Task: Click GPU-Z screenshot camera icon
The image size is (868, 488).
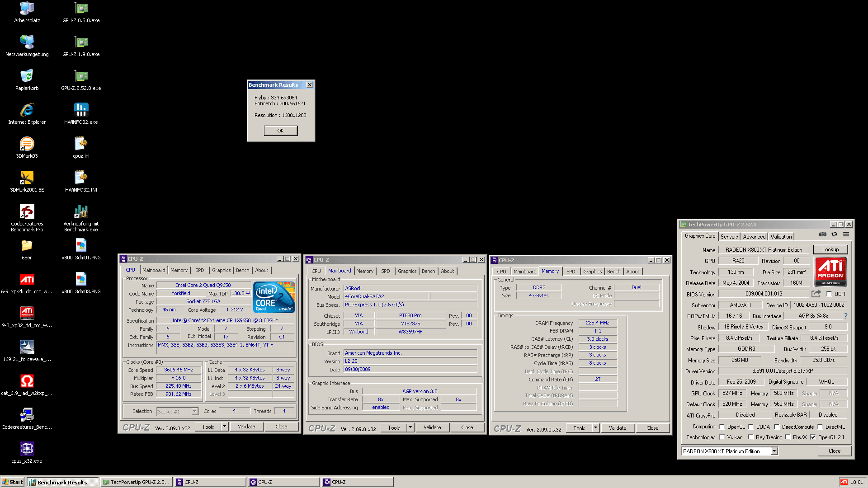Action: pyautogui.click(x=822, y=235)
